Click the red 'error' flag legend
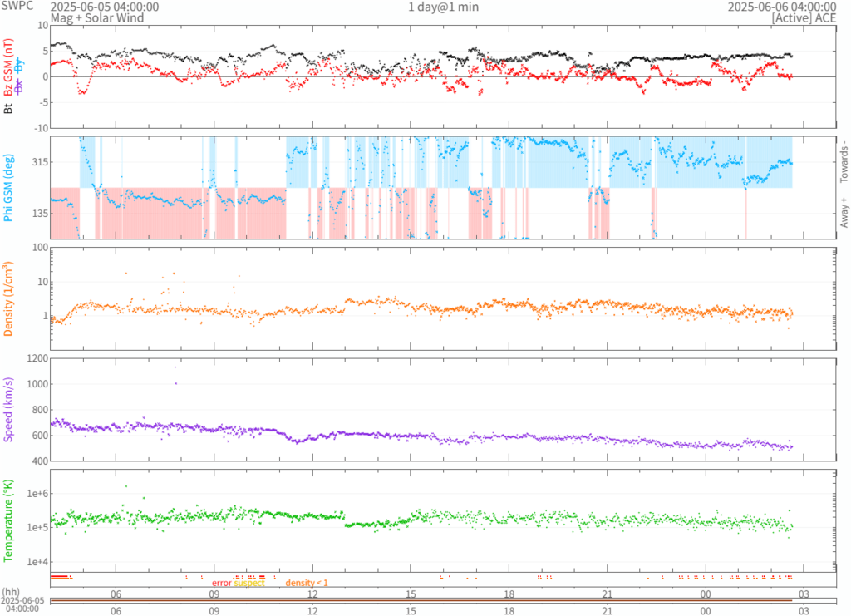Image resolution: width=851 pixels, height=616 pixels. click(221, 583)
